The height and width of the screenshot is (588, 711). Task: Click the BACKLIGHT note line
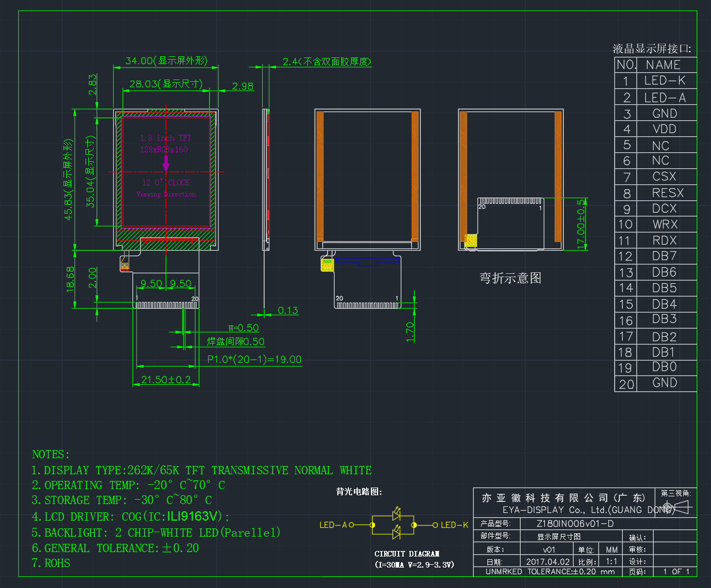[156, 533]
